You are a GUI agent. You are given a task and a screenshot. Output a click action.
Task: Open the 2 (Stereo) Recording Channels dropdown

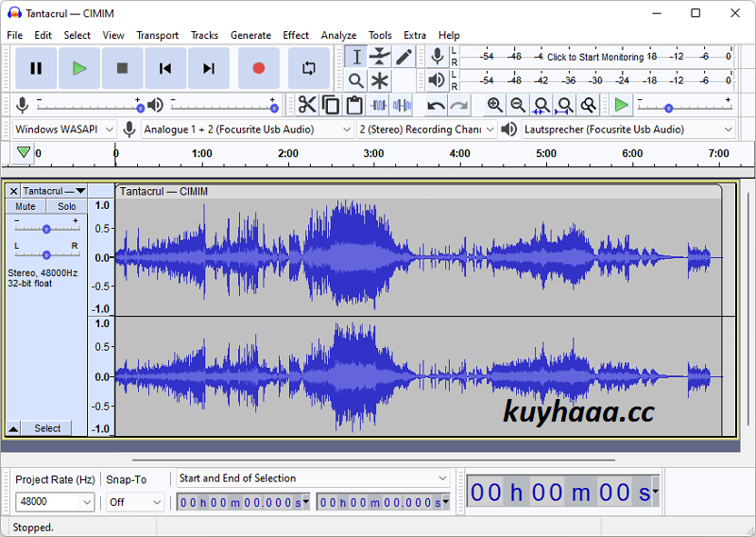point(427,130)
